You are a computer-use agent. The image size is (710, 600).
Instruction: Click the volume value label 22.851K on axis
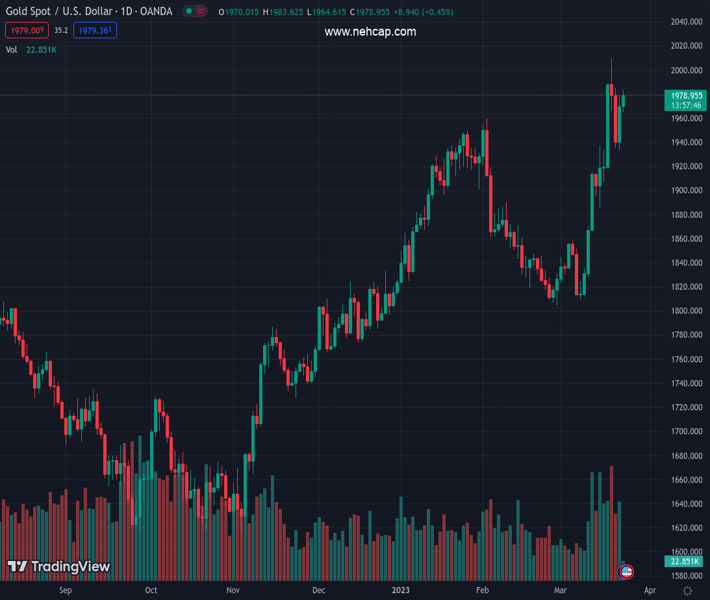pos(685,562)
